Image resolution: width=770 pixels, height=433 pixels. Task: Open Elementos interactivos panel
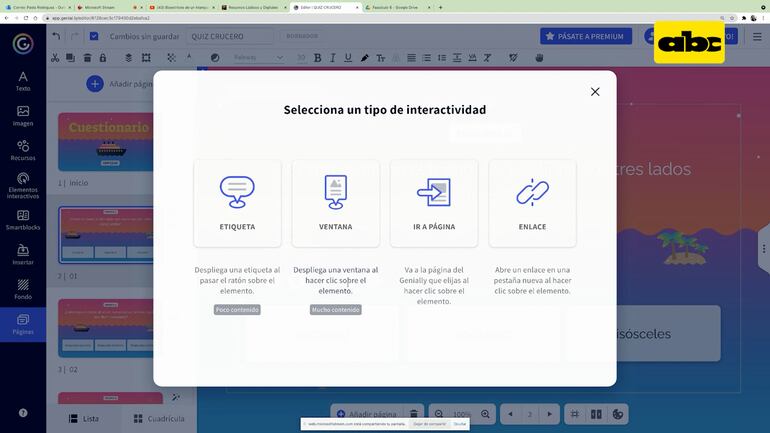click(23, 185)
